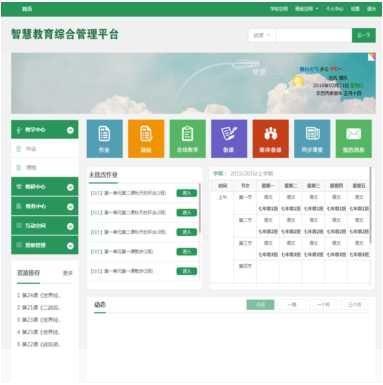Click the corner mark on the banner
Screen dimensions: 383x385
point(372,57)
